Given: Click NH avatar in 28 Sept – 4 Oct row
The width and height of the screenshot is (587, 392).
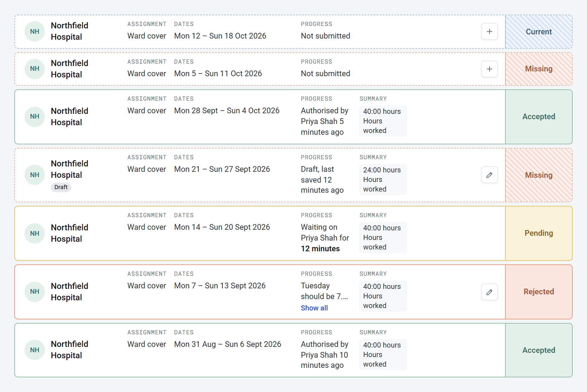Looking at the screenshot, I should pyautogui.click(x=35, y=117).
